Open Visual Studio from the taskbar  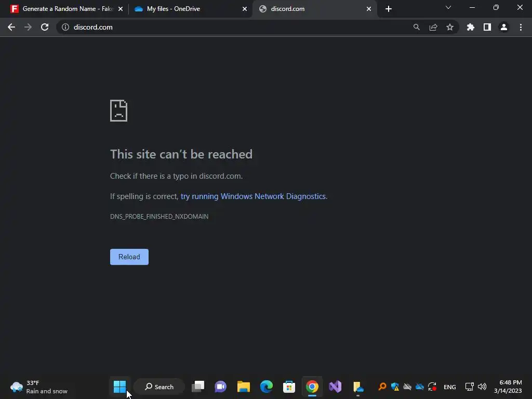335,387
